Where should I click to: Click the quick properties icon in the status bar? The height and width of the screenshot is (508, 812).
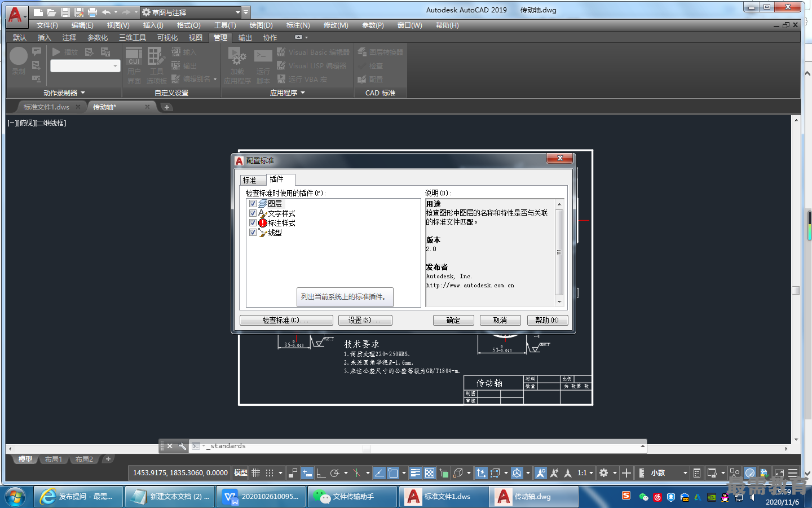[698, 473]
